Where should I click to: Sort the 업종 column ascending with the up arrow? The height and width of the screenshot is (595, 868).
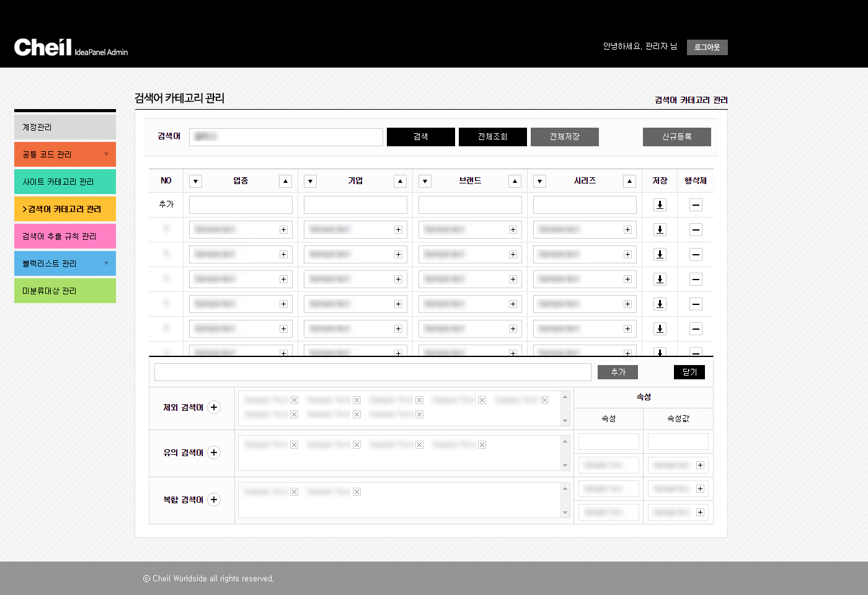pyautogui.click(x=285, y=181)
